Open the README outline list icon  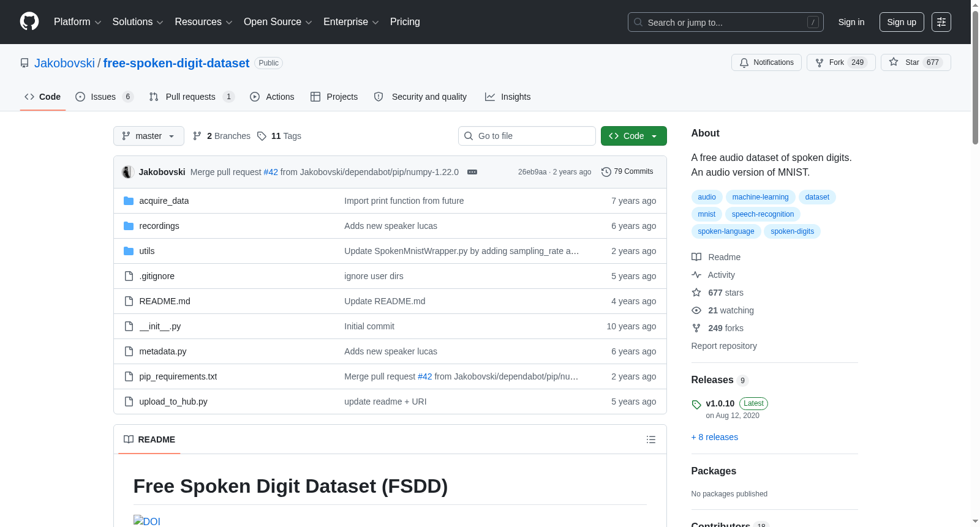pyautogui.click(x=651, y=439)
